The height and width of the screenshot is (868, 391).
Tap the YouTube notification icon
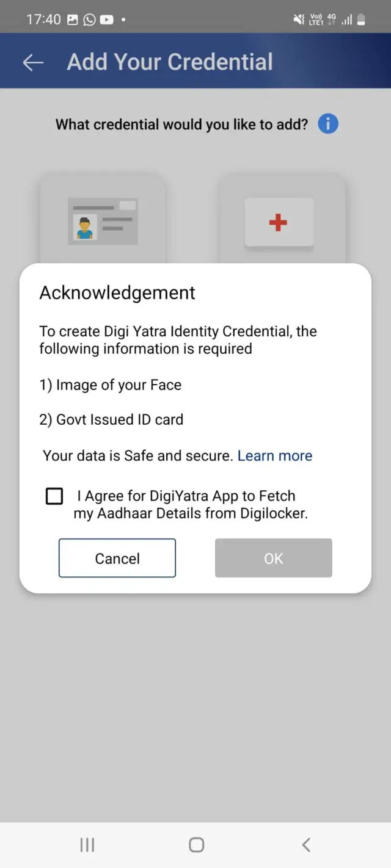(106, 19)
